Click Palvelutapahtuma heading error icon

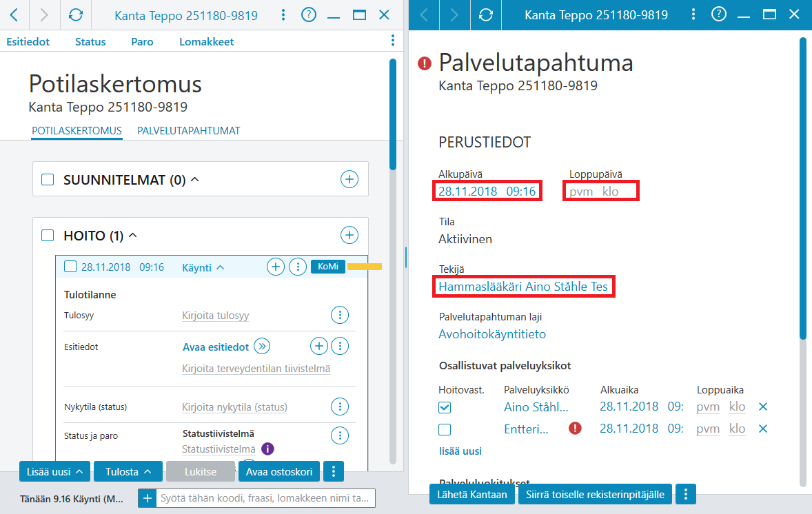[x=424, y=63]
